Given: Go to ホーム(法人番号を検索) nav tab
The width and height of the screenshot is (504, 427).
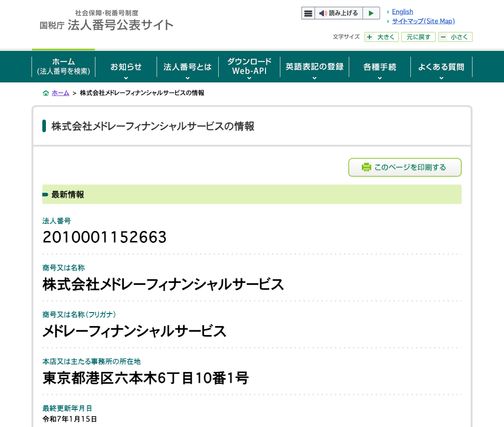Looking at the screenshot, I should pyautogui.click(x=63, y=67).
